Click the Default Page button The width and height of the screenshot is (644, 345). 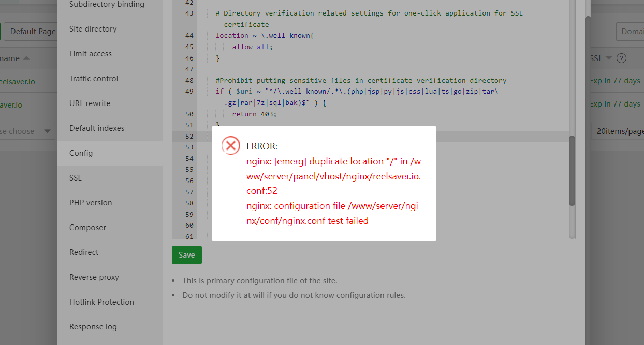31,31
